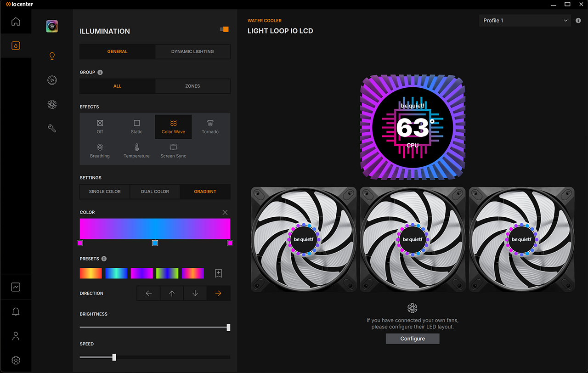Screen dimensions: 588x373
Task: Set wave direction to left arrow
Action: coord(148,294)
